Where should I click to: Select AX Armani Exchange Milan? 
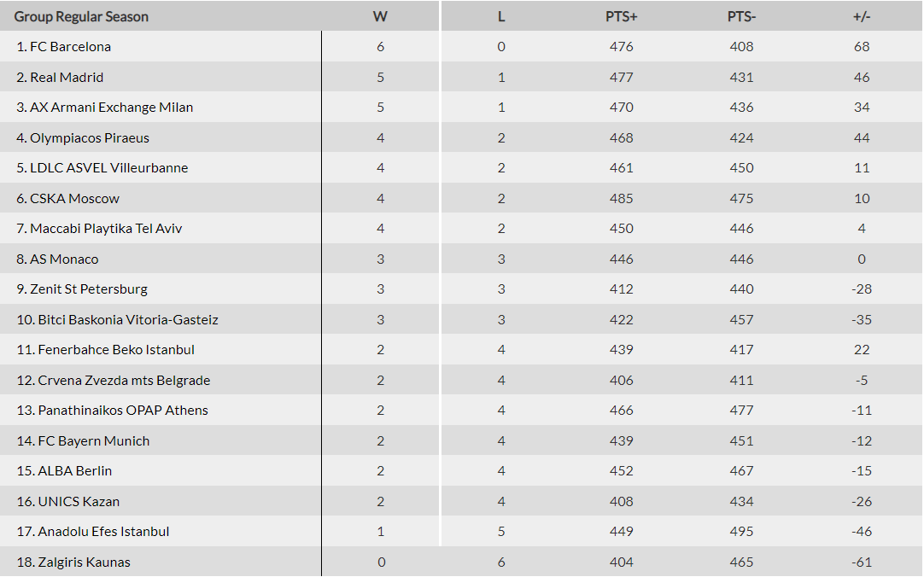point(111,108)
